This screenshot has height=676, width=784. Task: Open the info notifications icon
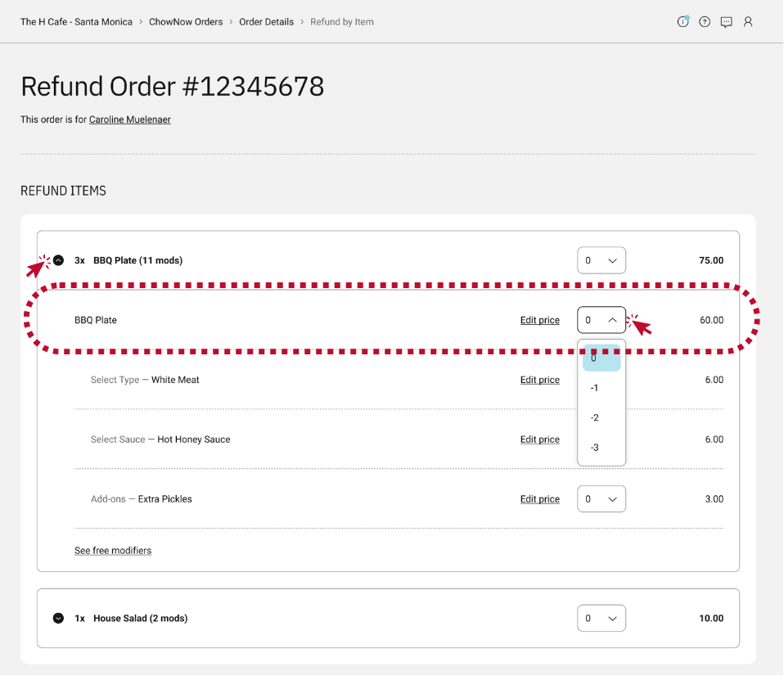coord(683,22)
